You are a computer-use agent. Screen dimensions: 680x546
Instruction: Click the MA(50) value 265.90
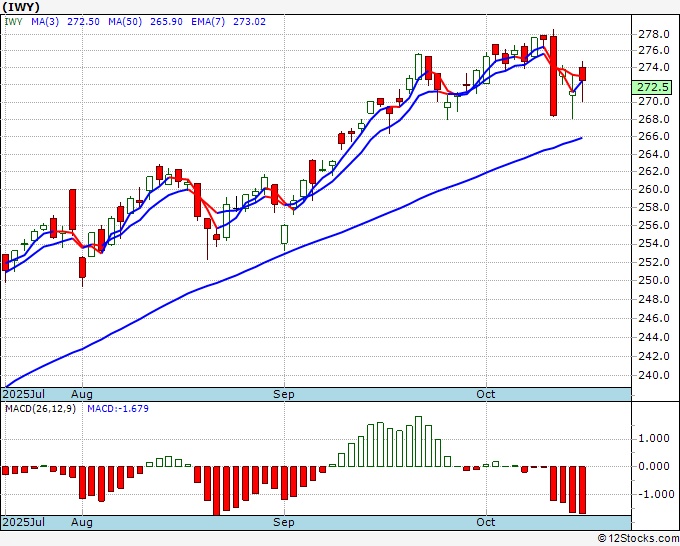[166, 22]
